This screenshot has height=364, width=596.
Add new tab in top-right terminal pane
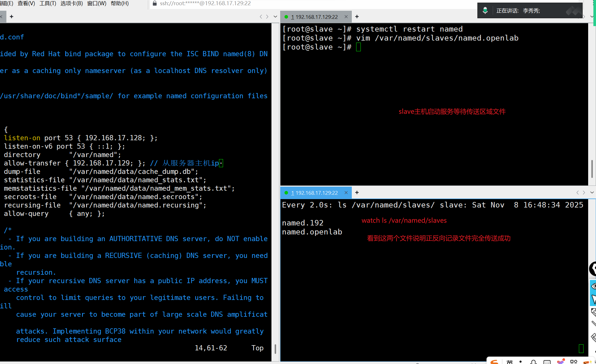click(357, 17)
